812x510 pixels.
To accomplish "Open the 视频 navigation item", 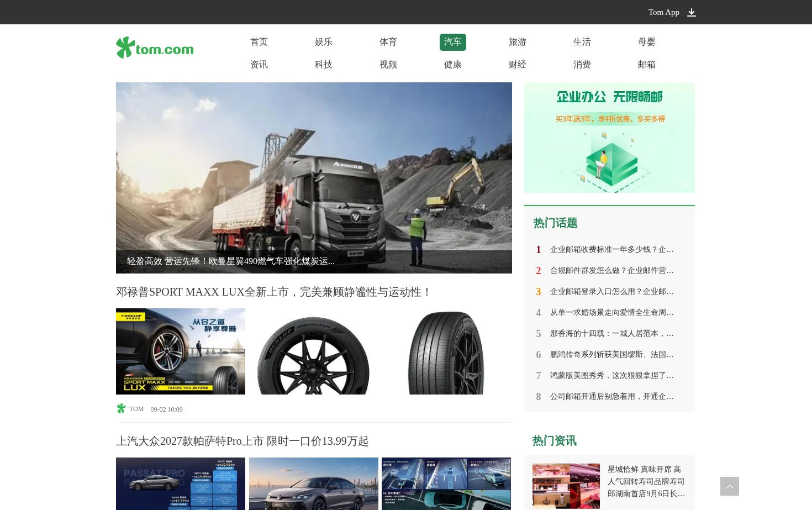I will tap(388, 65).
